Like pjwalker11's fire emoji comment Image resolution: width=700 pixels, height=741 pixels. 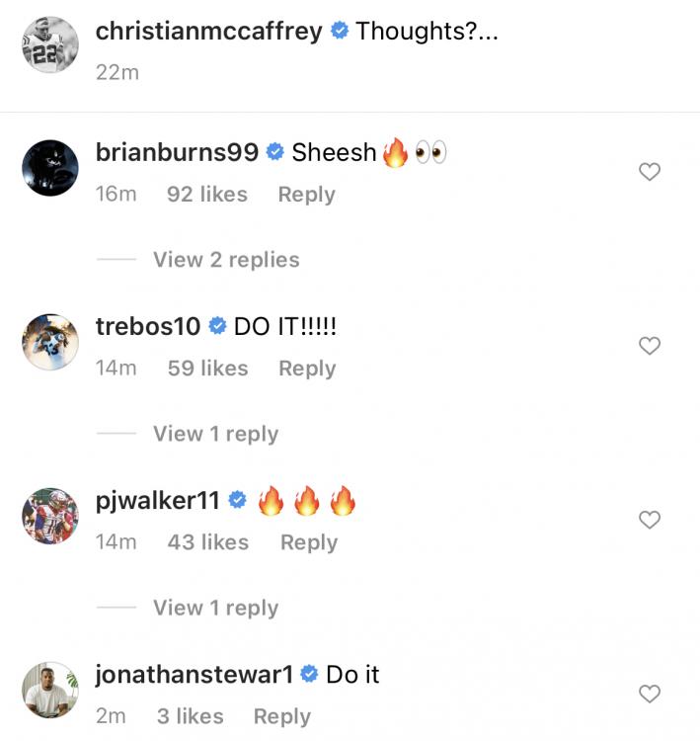click(649, 520)
